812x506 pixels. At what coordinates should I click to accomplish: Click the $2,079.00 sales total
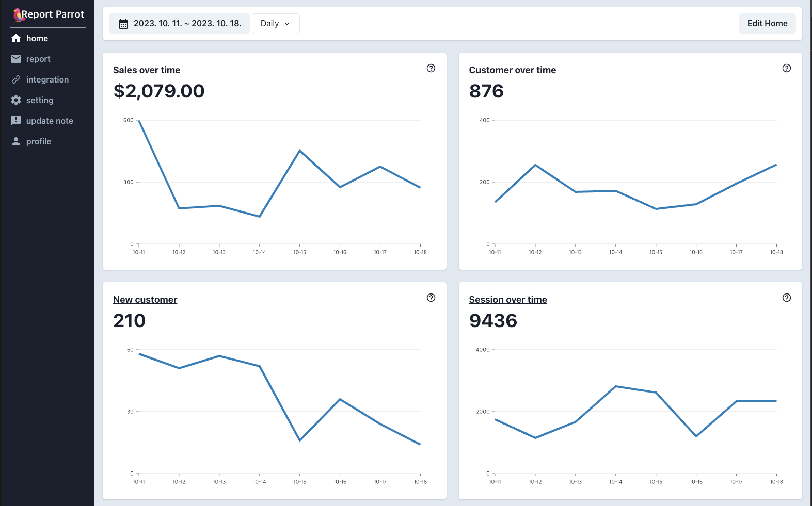point(159,91)
